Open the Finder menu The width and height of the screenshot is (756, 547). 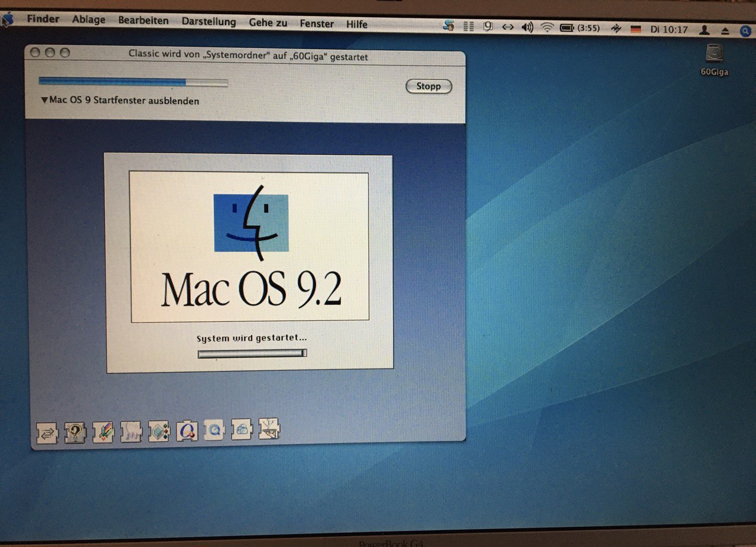coord(43,19)
